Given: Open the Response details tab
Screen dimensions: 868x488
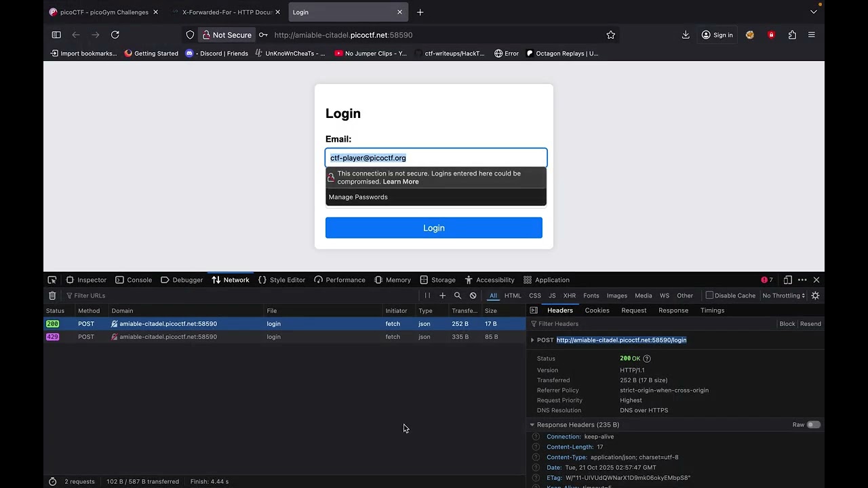Looking at the screenshot, I should click(673, 310).
